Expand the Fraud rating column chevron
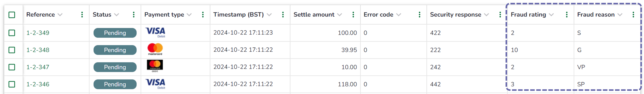Viewport: 644px width, 94px height. (551, 15)
